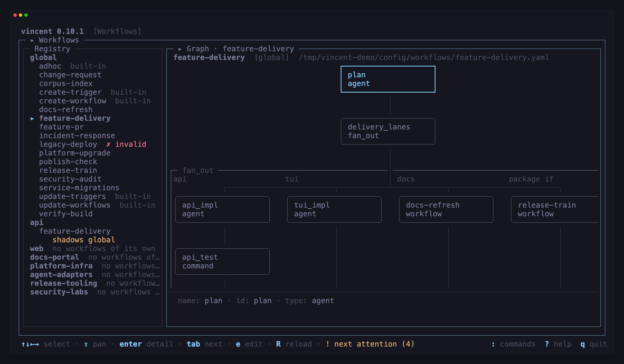Select feature-delivery under the api group
Viewport: 624px width, 364px height.
(75, 231)
